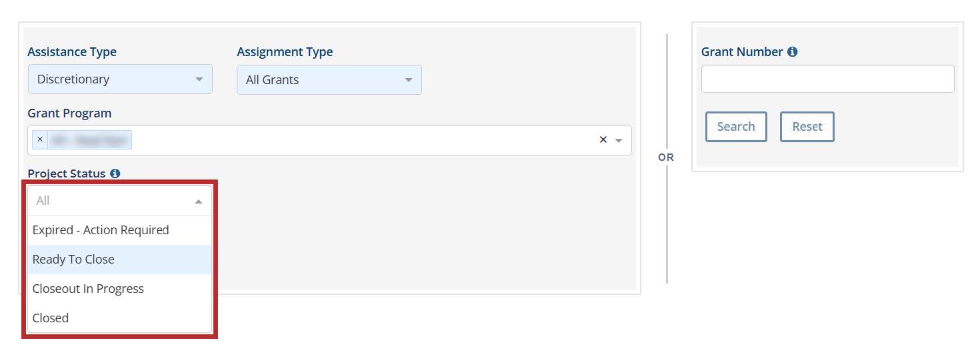Pick Closeout In Progress from list
The height and width of the screenshot is (349, 980).
tap(88, 289)
